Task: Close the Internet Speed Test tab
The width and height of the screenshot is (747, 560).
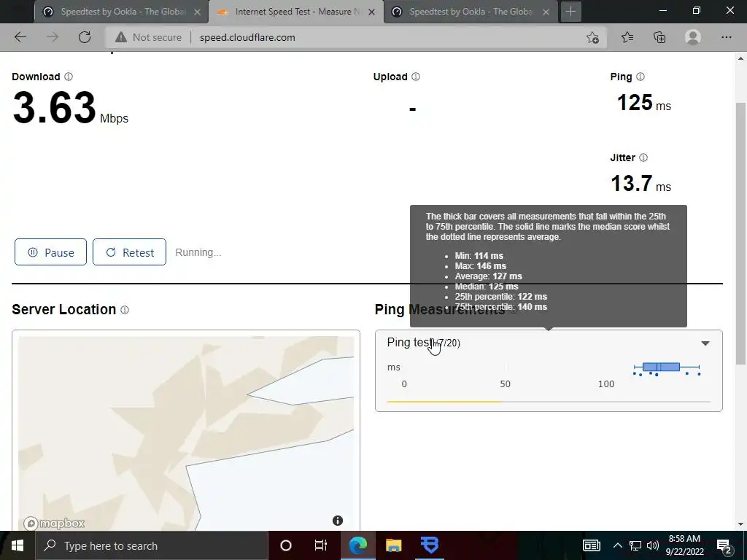Action: (x=371, y=12)
